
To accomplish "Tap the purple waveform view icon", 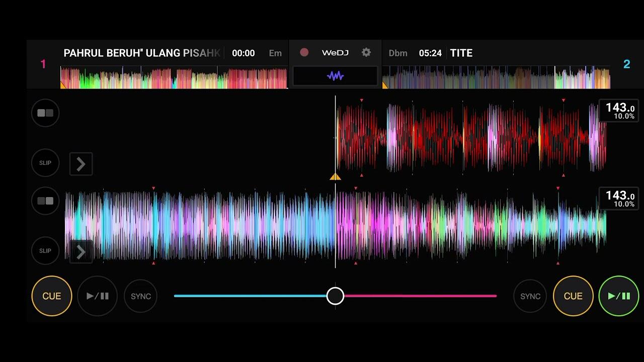I will (335, 76).
